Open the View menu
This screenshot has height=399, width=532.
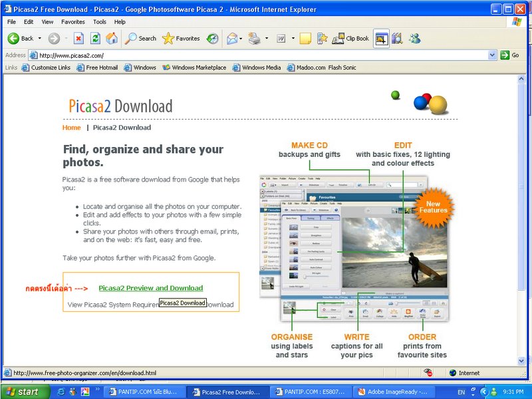point(47,22)
